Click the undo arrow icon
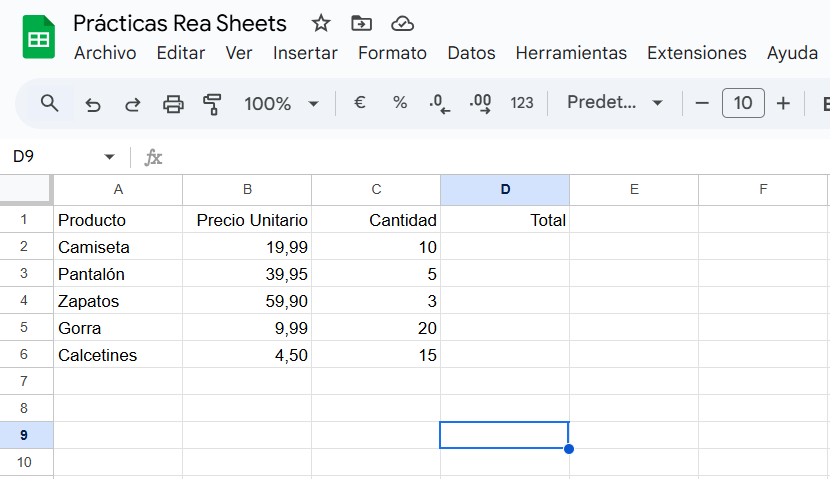The image size is (830, 479). click(93, 103)
